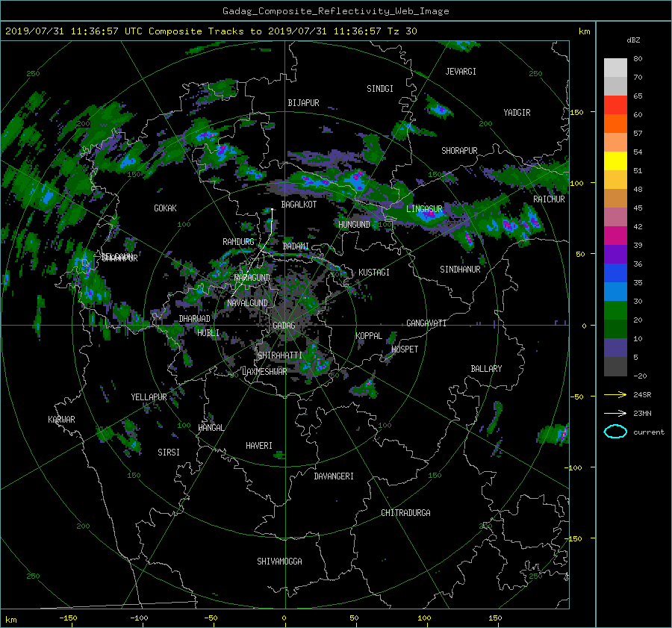Viewport: 672px width, 628px height.
Task: Click the BADAMI city label
Action: click(296, 246)
